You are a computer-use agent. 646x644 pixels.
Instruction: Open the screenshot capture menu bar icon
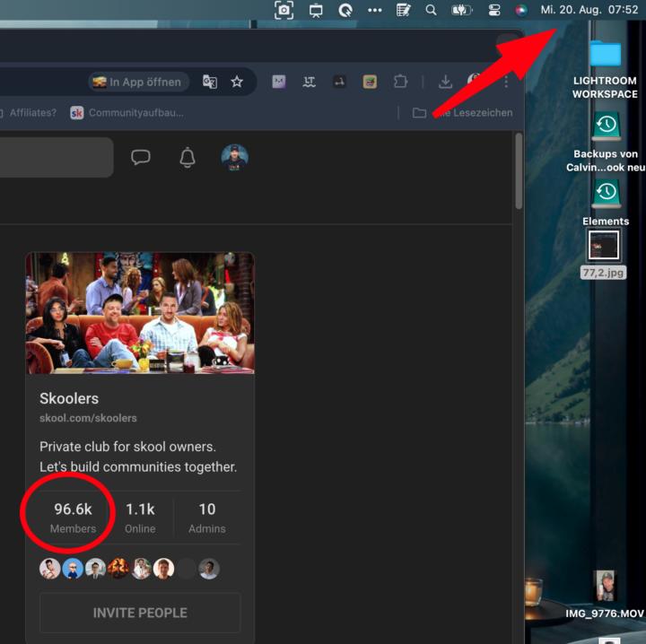coord(284,10)
